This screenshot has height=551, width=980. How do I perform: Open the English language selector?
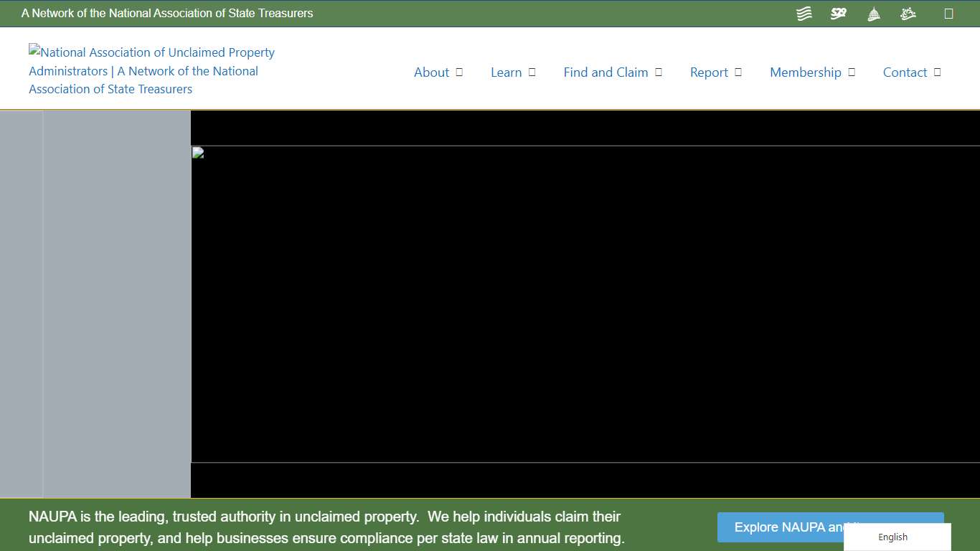pos(892,537)
